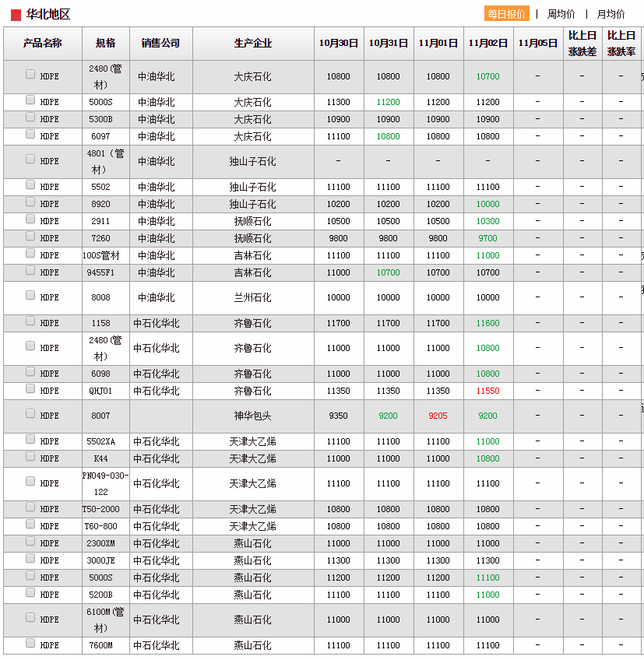Tick checkbox for HDPE 9455F1 row
Image resolution: width=644 pixels, height=660 pixels.
(x=30, y=270)
